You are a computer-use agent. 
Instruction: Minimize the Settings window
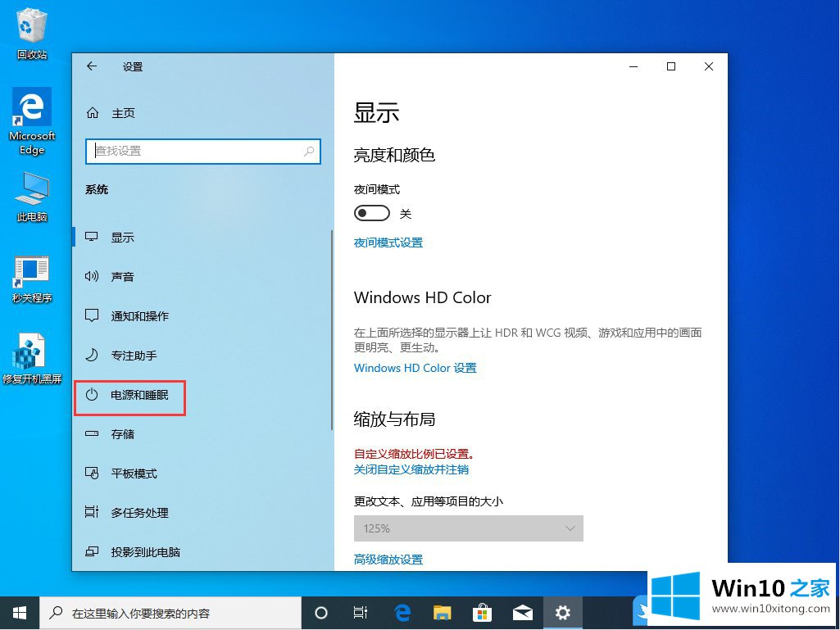633,66
